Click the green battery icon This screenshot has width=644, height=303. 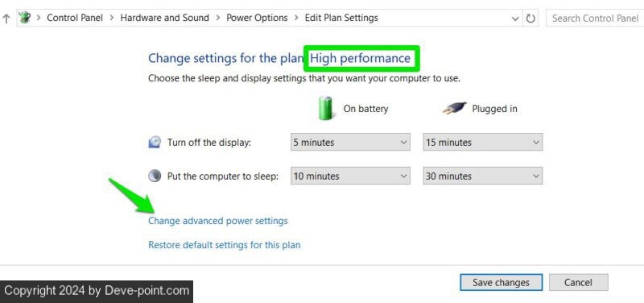326,108
